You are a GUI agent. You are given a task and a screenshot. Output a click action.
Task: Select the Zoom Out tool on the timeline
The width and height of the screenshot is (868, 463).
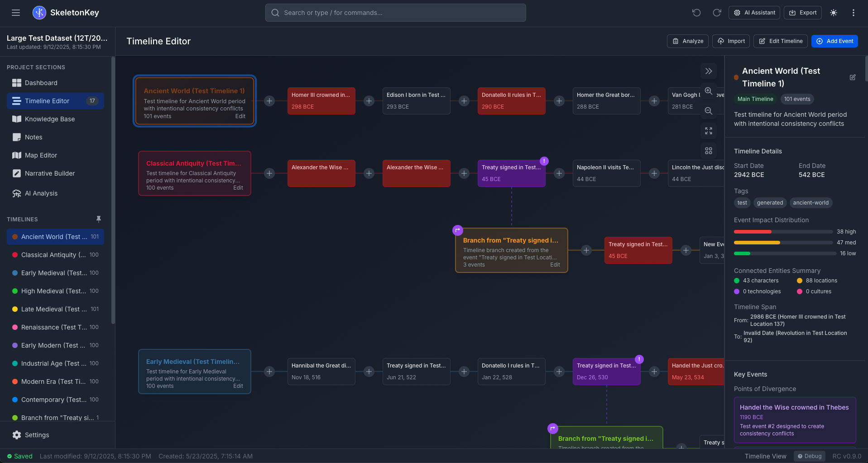pyautogui.click(x=709, y=111)
